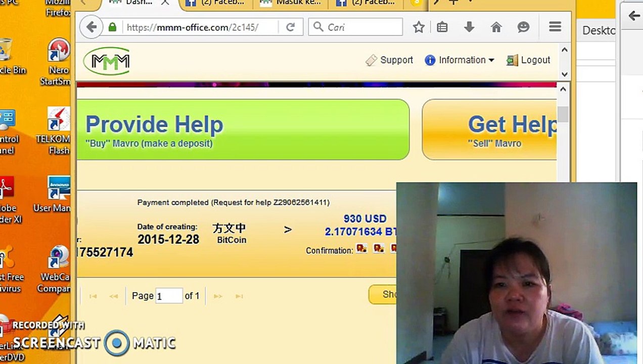643x364 pixels.
Task: Switch to the yellow-icon browser tab
Action: click(416, 4)
